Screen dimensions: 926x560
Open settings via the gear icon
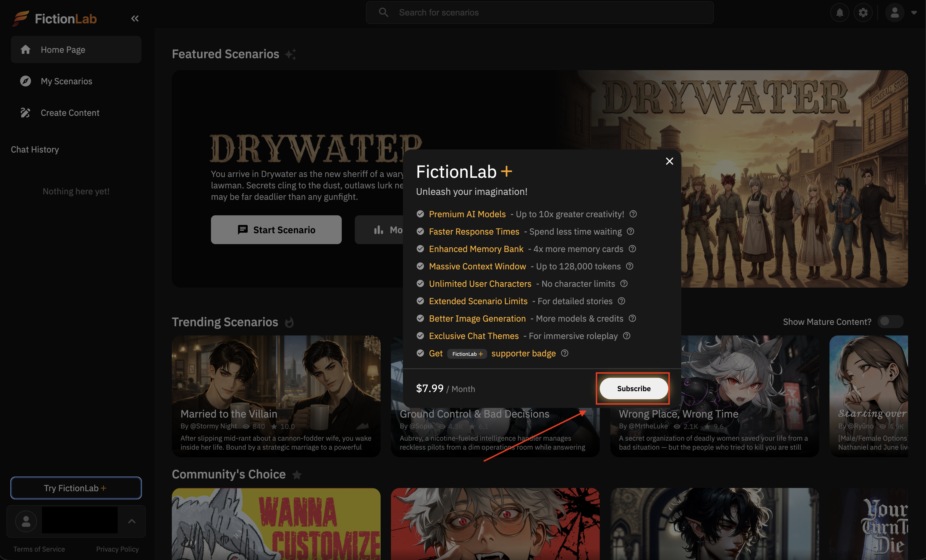[863, 13]
